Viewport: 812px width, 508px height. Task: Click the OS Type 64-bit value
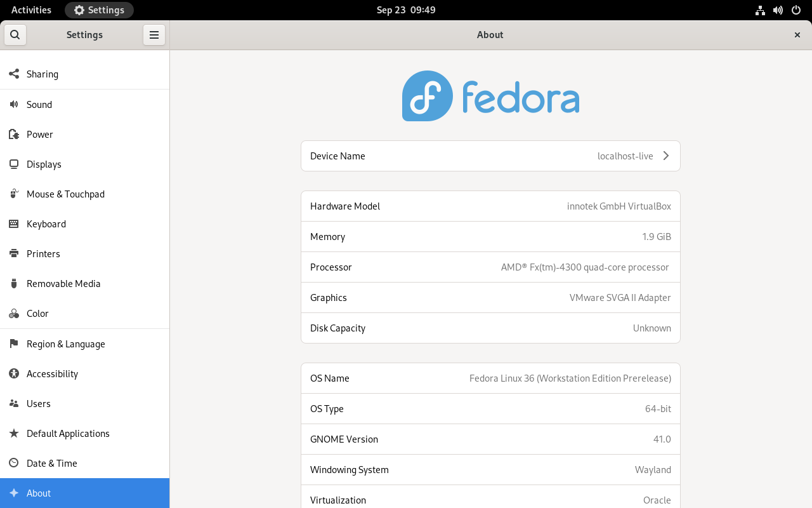click(x=658, y=409)
